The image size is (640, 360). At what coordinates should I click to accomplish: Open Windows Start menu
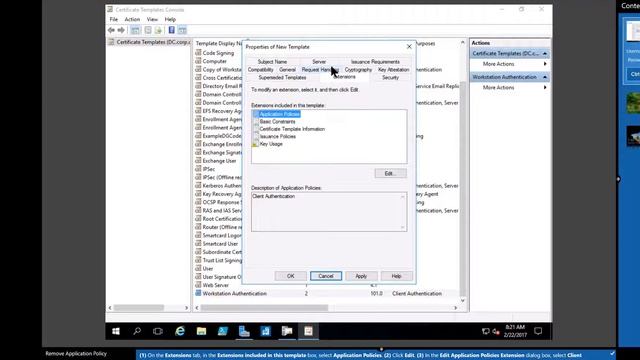pyautogui.click(x=116, y=331)
